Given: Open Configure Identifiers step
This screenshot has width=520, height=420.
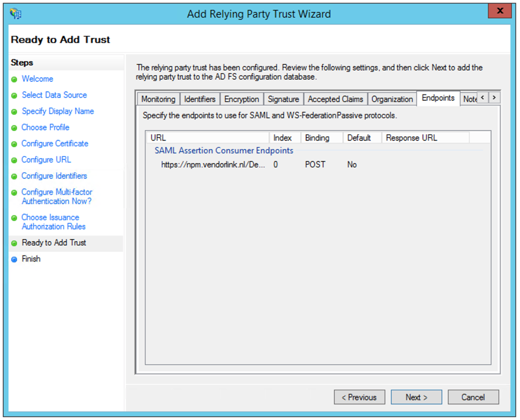Looking at the screenshot, I should (54, 176).
